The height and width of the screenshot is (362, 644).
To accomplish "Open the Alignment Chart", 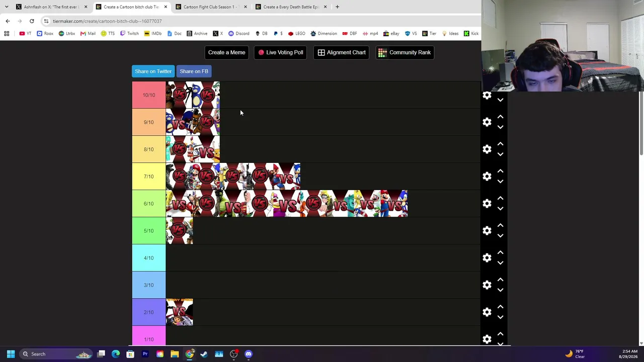I will point(342,52).
